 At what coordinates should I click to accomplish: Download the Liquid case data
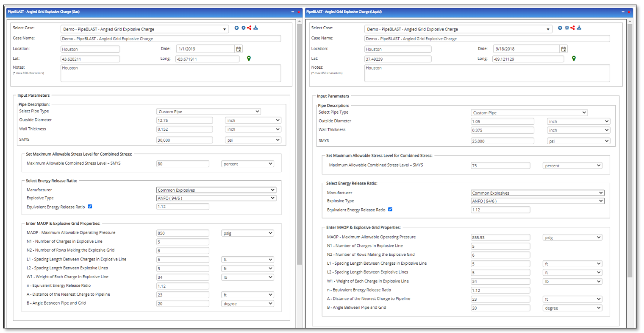click(x=579, y=27)
